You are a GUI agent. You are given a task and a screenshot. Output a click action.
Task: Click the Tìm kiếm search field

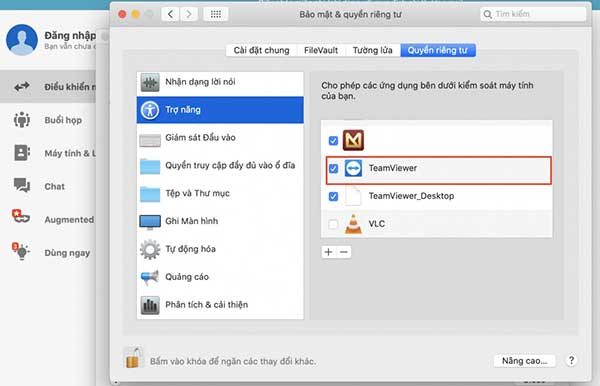point(533,15)
